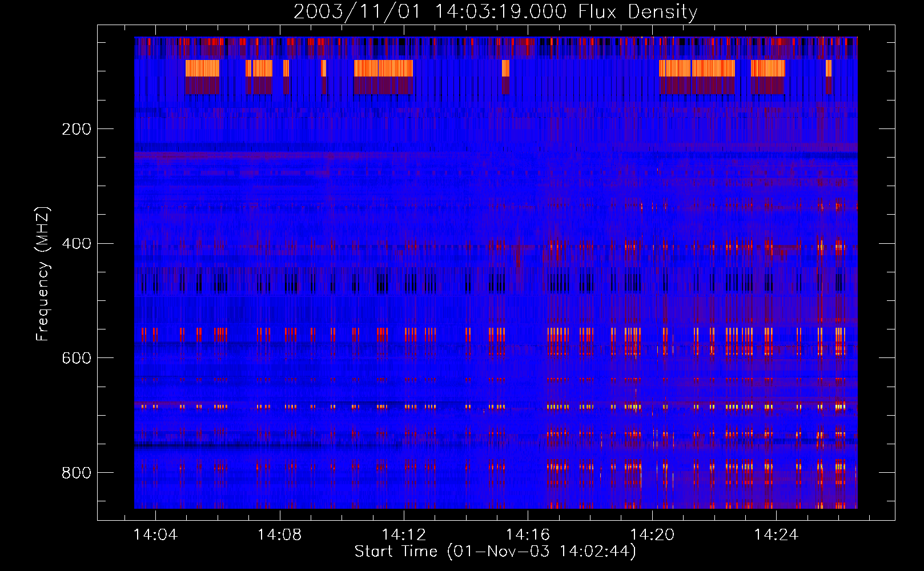Click the 'Frequency (MHZ)' y-axis label
Screen dimensions: 924x571
[43, 274]
